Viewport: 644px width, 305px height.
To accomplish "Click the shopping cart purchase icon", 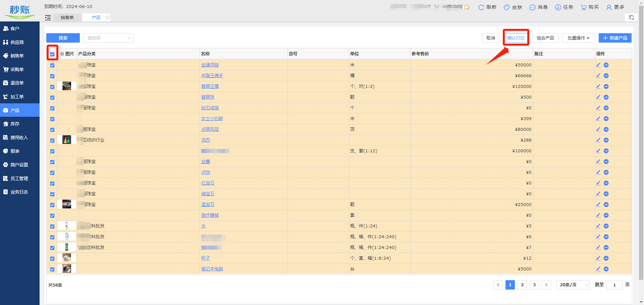I will (x=584, y=7).
